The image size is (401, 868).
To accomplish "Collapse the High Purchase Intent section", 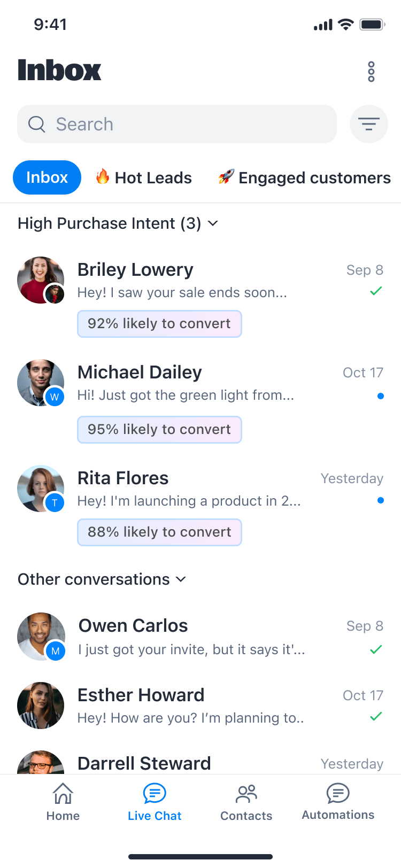I will click(213, 223).
